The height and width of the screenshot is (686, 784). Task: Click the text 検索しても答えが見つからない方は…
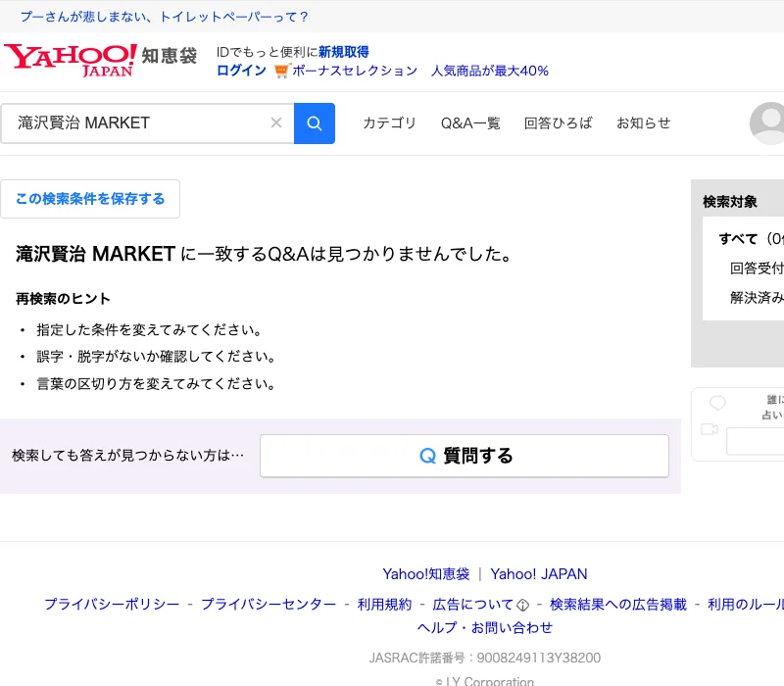(128, 456)
